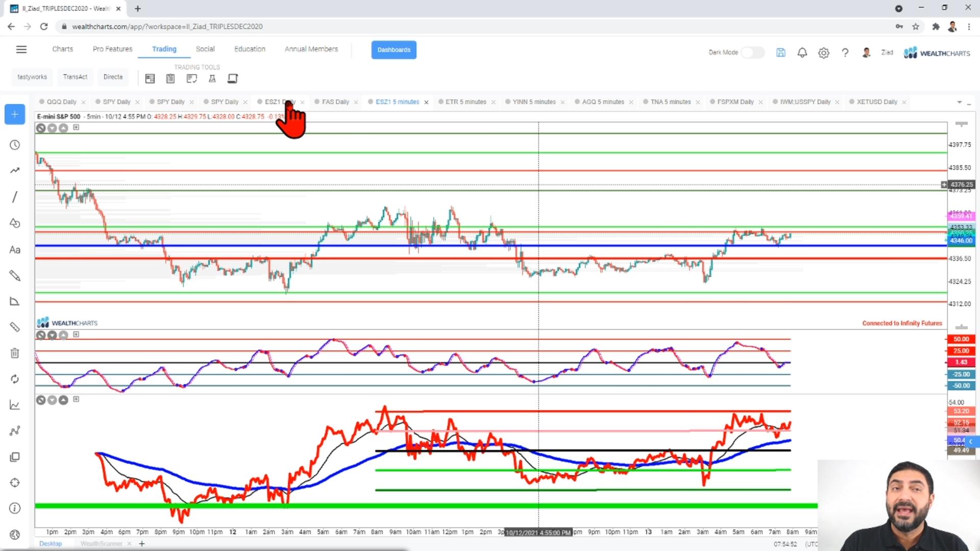This screenshot has height=551, width=980.
Task: Open the laptop screen trading tool icon
Action: click(233, 79)
